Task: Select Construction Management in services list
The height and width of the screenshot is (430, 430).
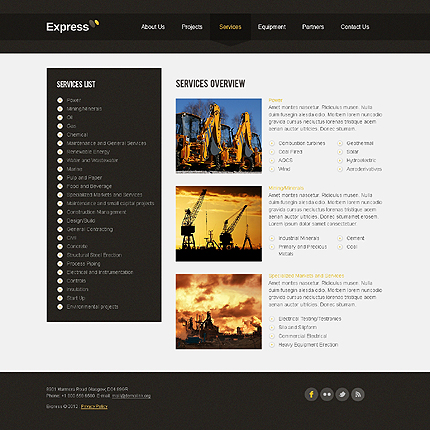Action: coord(96,212)
